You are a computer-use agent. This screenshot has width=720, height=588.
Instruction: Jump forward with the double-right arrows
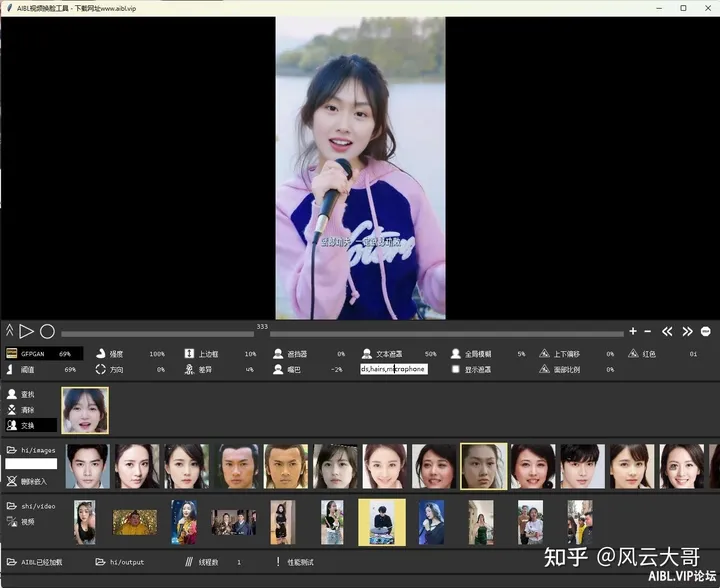click(x=687, y=331)
